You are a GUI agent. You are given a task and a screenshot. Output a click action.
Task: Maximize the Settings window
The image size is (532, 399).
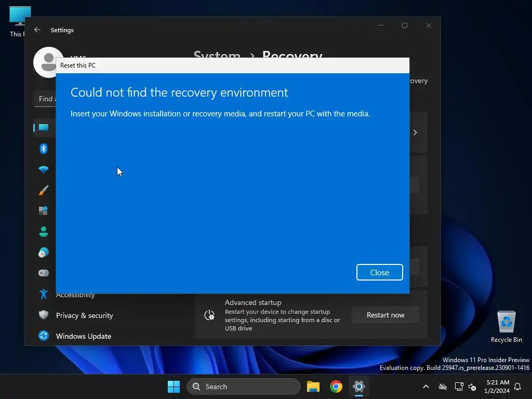tap(404, 25)
